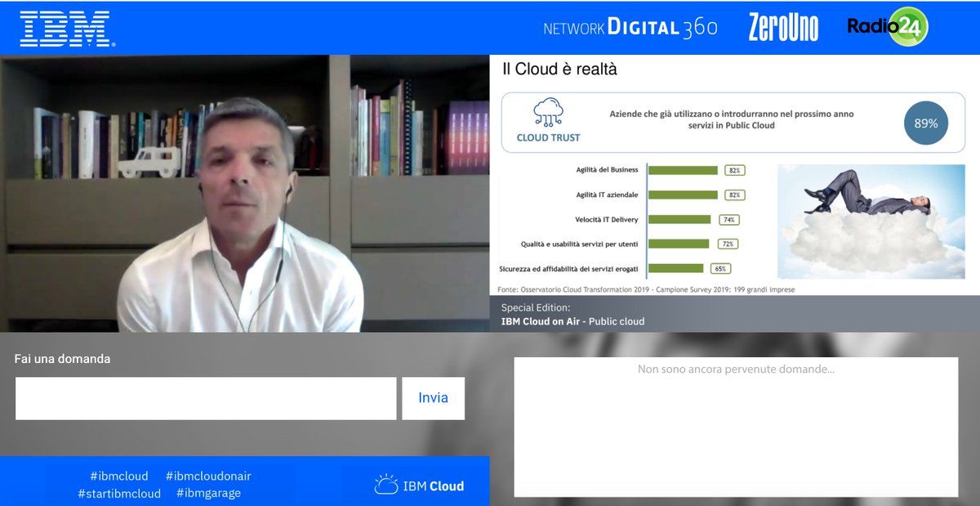Image resolution: width=980 pixels, height=506 pixels.
Task: Open the #ibmcloudonair hashtag
Action: click(x=208, y=476)
